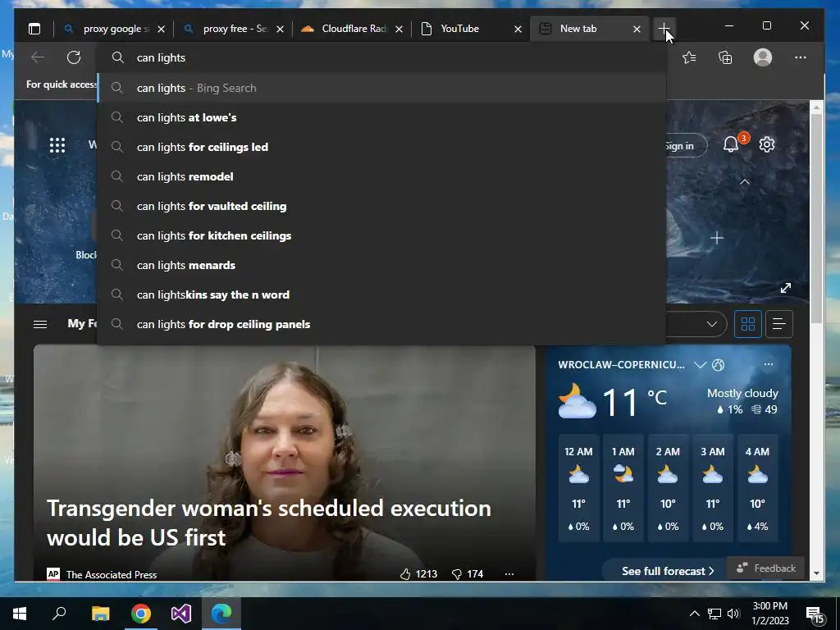This screenshot has width=840, height=630.
Task: Open the See full forecast link
Action: pyautogui.click(x=668, y=571)
